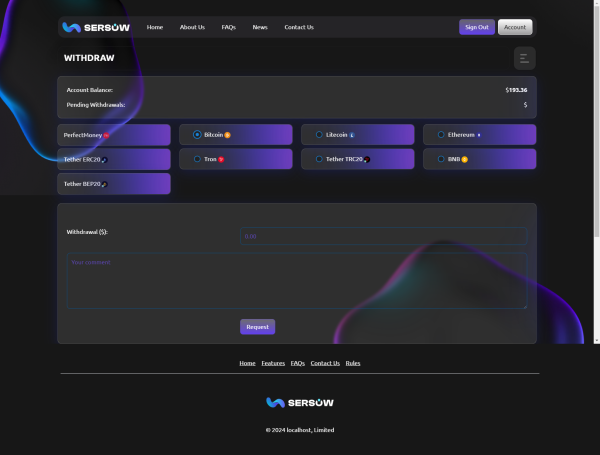600x455 pixels.
Task: Open the hamburger menu icon beside Withdraw
Action: [x=525, y=58]
